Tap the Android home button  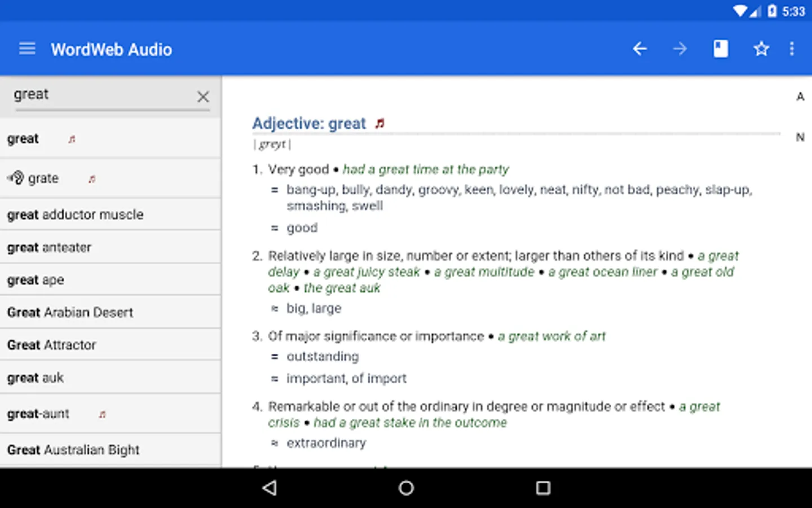coord(406,488)
